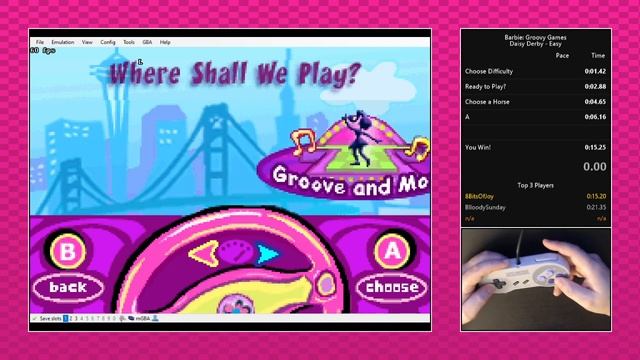
Task: Click the controller hand-cam video feed
Action: 536,280
